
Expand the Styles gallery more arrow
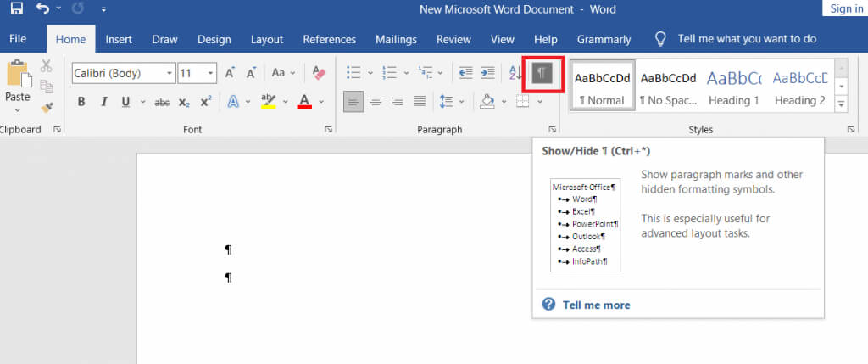841,104
